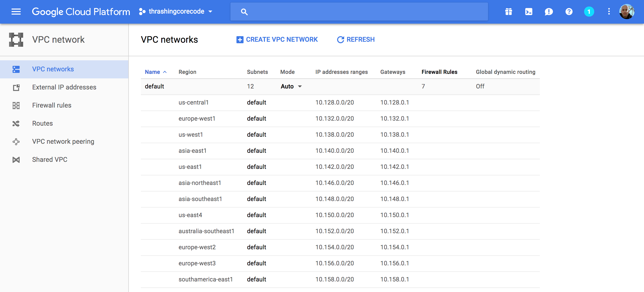Screen dimensions: 644x292
Task: Click the REFRESH button
Action: coord(356,39)
